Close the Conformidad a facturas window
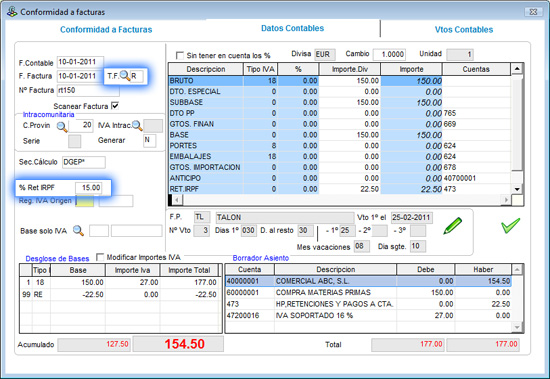 [533, 12]
